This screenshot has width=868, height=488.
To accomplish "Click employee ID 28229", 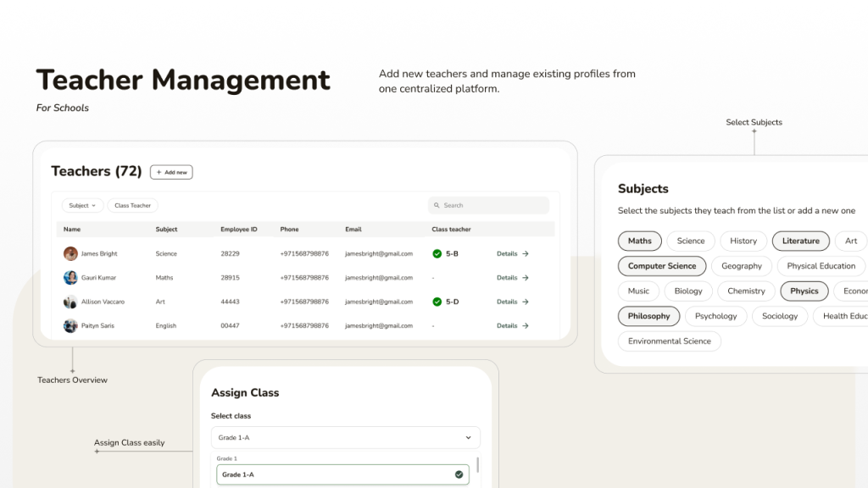I will (x=230, y=253).
